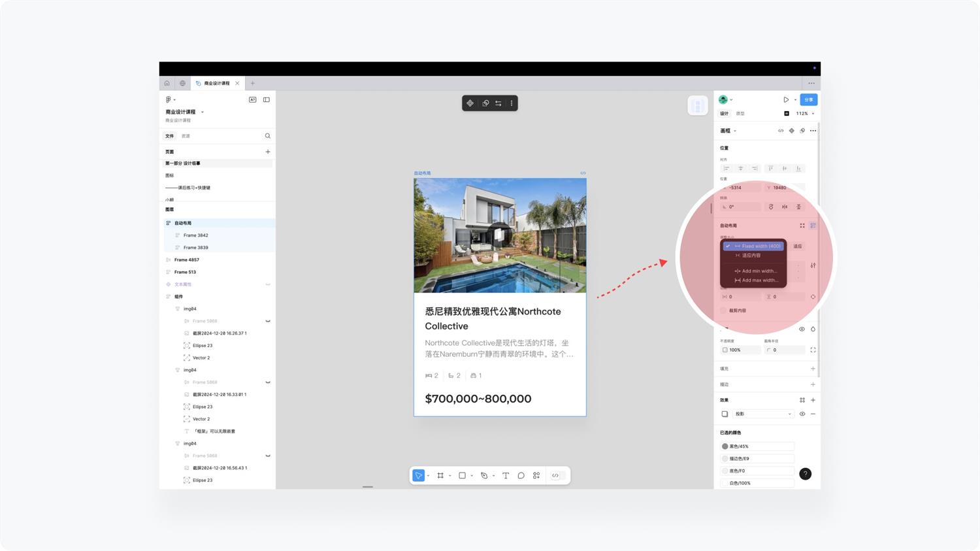
Task: Open the 投影 effect type dropdown
Action: coord(762,414)
